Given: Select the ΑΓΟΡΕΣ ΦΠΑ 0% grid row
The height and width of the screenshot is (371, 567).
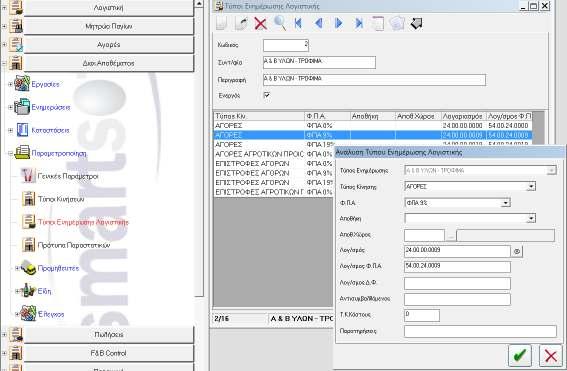Looking at the screenshot, I should tap(373, 125).
